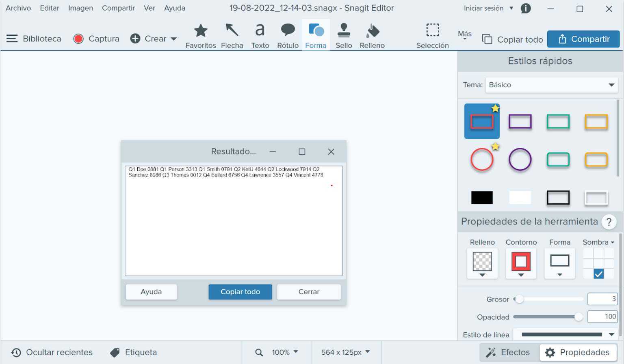Open the Tema Básico dropdown

click(x=552, y=85)
